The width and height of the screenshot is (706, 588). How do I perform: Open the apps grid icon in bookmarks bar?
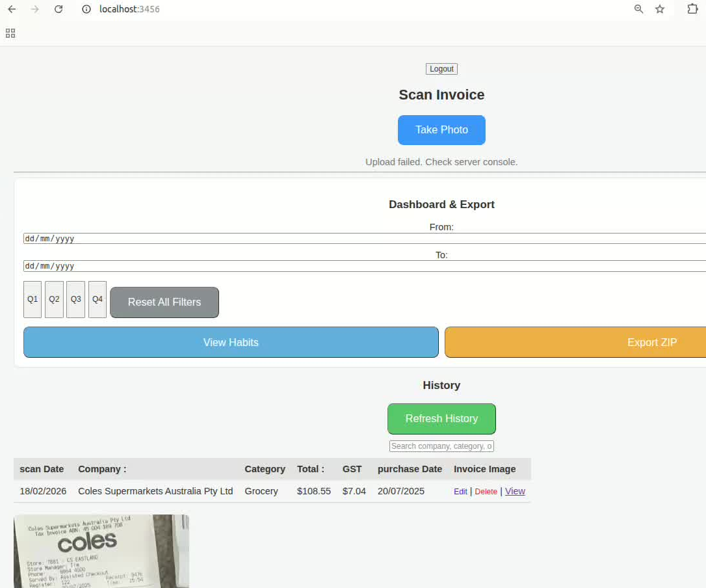(x=10, y=33)
